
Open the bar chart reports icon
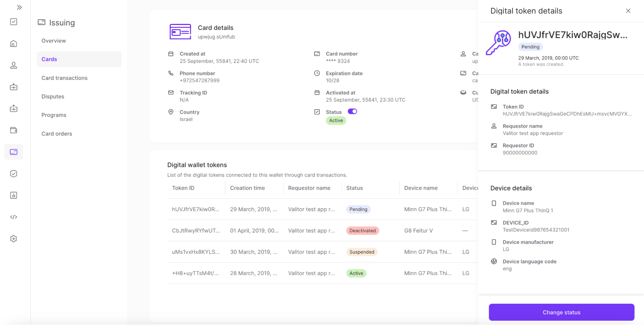(x=14, y=195)
